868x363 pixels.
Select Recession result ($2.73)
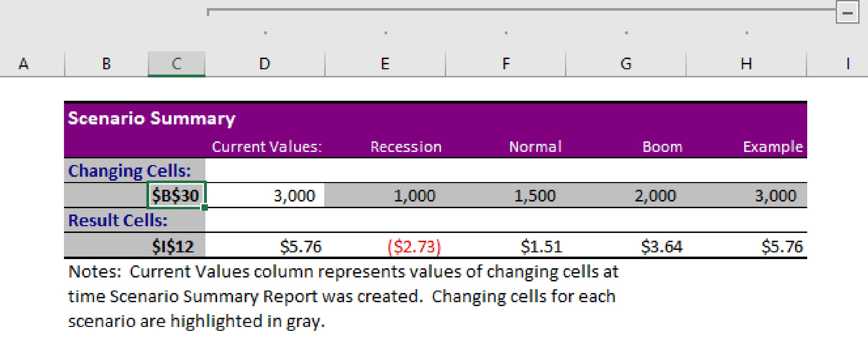point(385,245)
